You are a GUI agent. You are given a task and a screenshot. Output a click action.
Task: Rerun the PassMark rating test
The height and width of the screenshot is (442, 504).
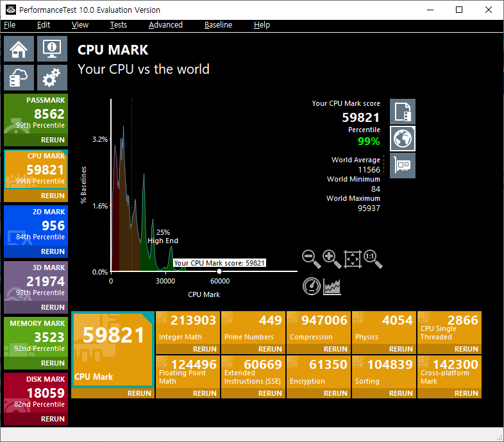(x=53, y=140)
